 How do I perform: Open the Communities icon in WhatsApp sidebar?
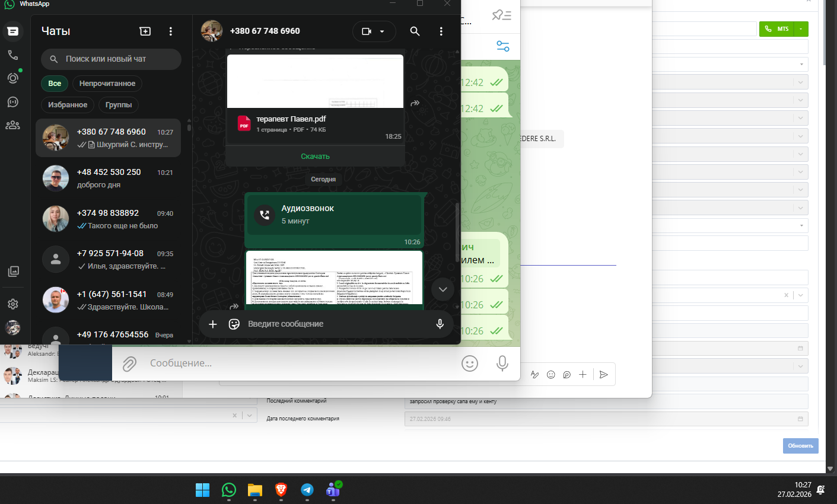(13, 125)
